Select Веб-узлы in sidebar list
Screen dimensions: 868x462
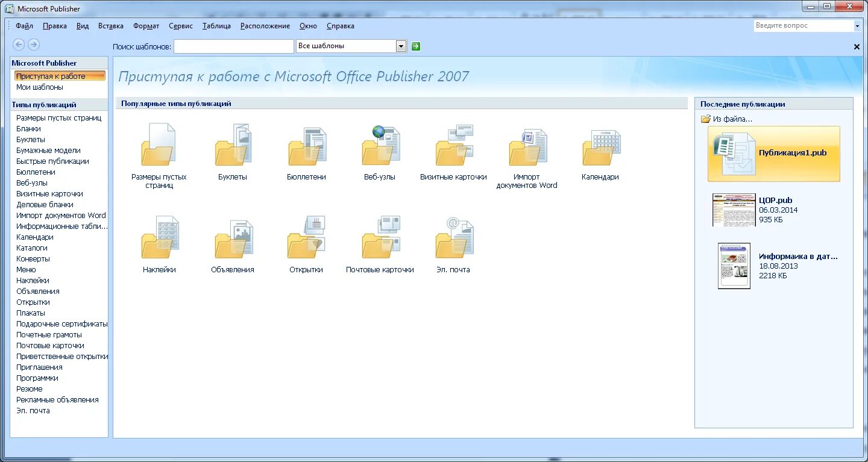pos(32,183)
